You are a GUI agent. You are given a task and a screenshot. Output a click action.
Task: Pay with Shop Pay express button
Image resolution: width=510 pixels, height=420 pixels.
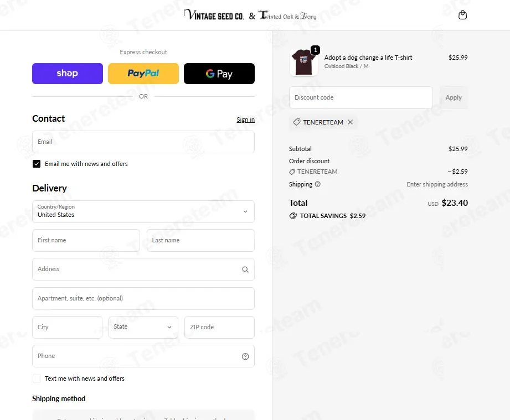pos(68,74)
